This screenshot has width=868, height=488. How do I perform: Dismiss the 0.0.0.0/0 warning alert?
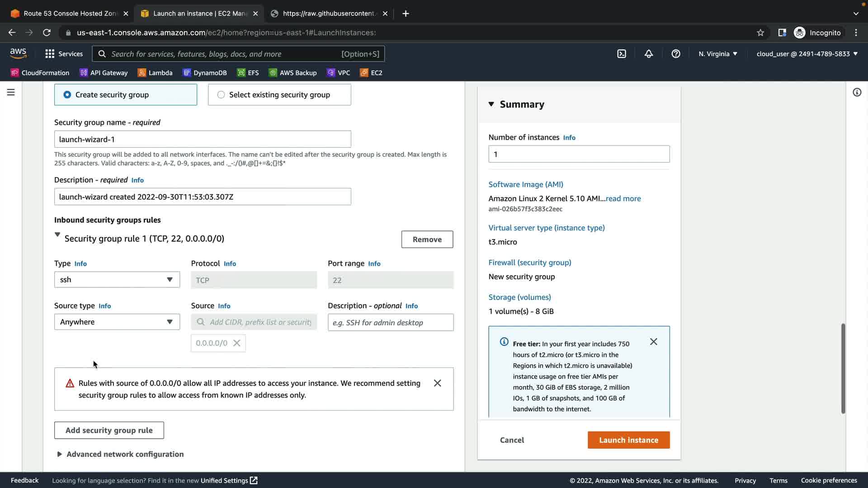437,383
